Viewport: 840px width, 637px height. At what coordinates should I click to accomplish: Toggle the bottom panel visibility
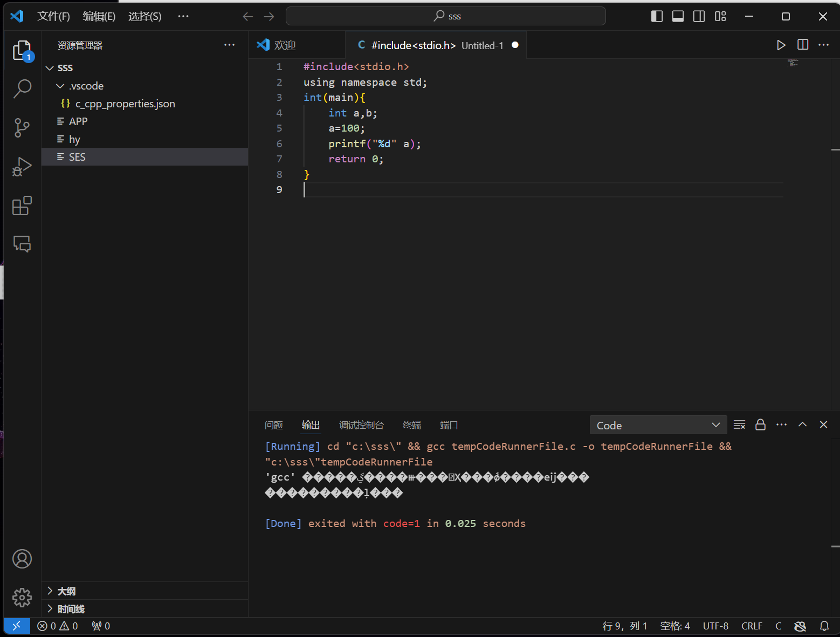point(678,16)
